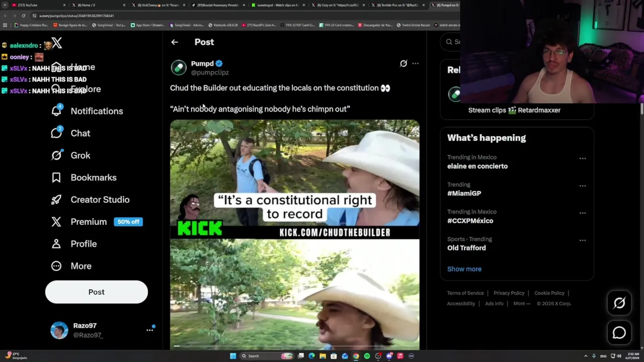Click Chrome icon in the taskbar
644x362 pixels.
coord(356,356)
